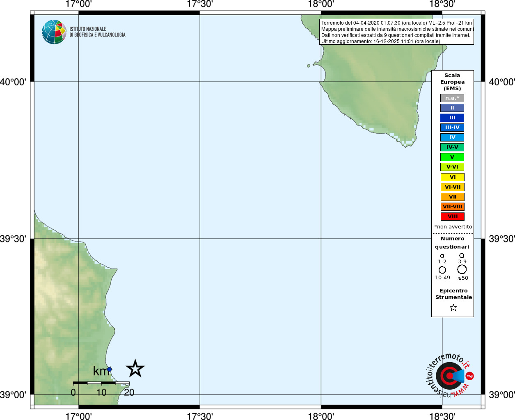Click the small island off the coast

[309, 66]
